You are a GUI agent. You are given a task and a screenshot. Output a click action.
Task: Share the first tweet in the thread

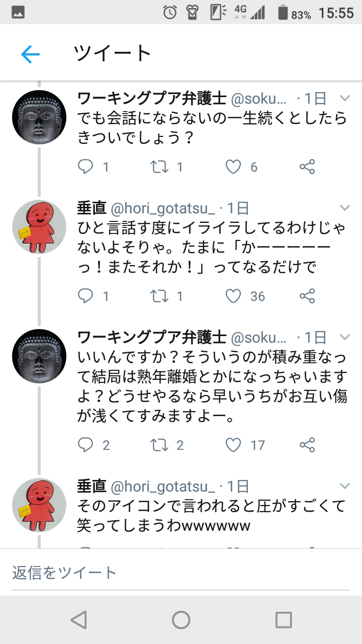(307, 167)
